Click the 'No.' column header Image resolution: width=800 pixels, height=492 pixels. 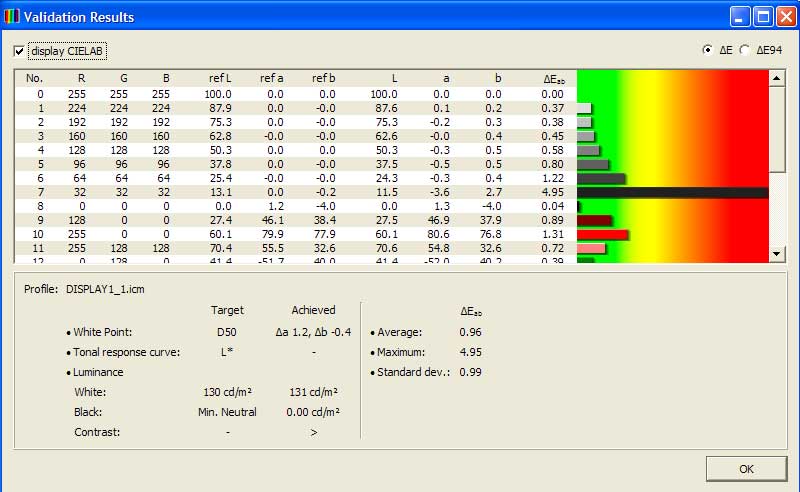coord(34,78)
